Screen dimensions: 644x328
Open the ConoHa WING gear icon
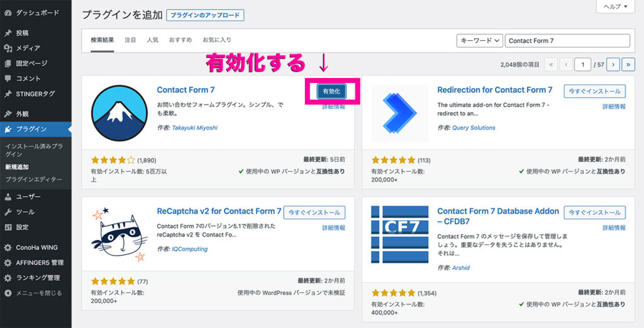(8, 248)
